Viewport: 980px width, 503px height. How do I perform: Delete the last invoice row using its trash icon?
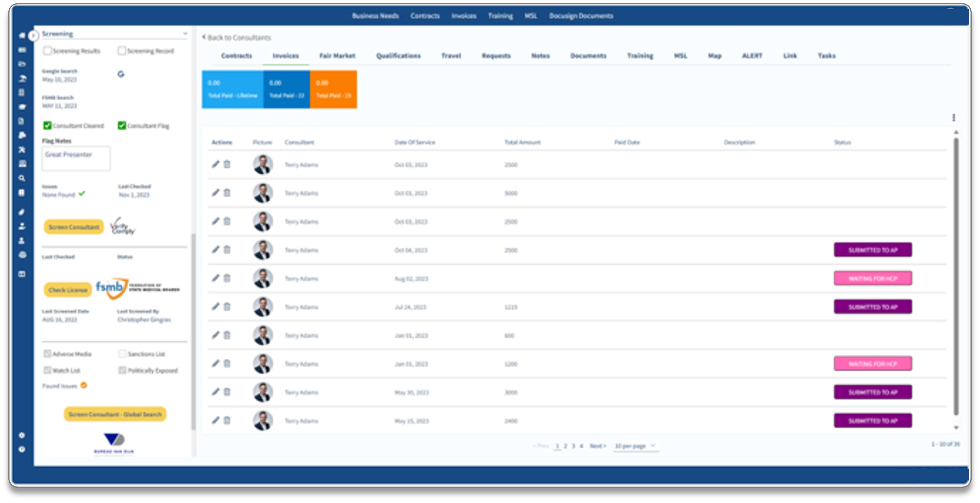(x=227, y=421)
